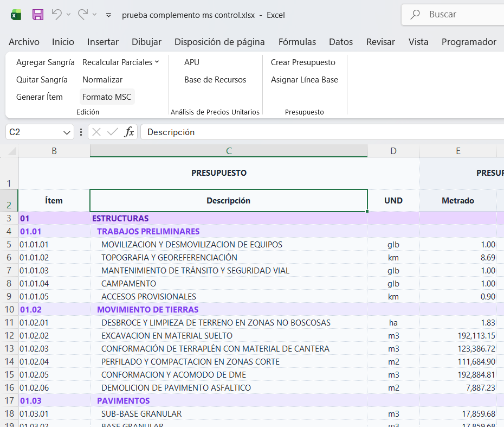Open Insert Function fx dialog
504x427 pixels.
[x=129, y=132]
